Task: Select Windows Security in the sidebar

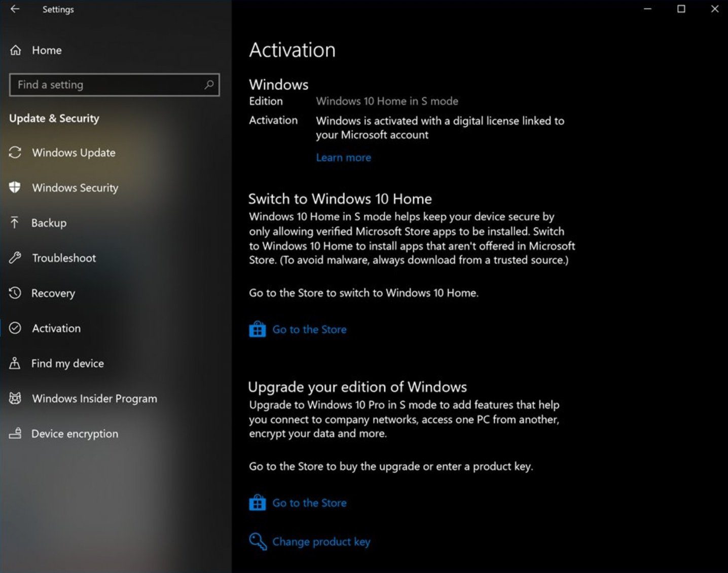Action: pos(75,188)
